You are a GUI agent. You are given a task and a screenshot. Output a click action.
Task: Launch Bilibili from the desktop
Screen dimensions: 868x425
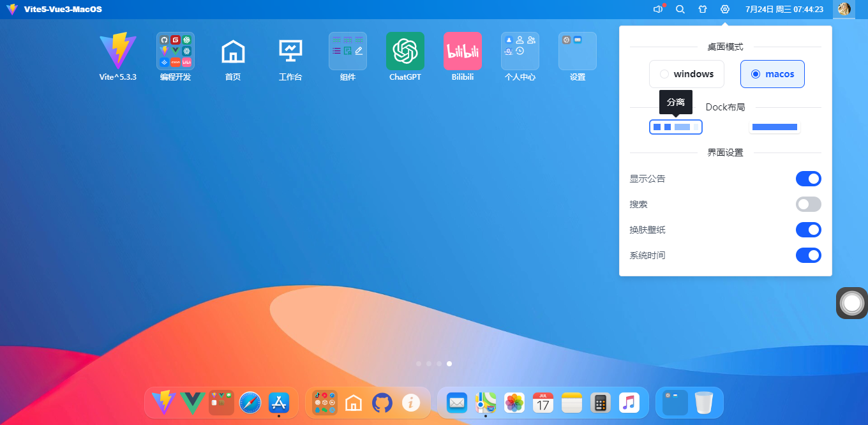[x=463, y=50]
